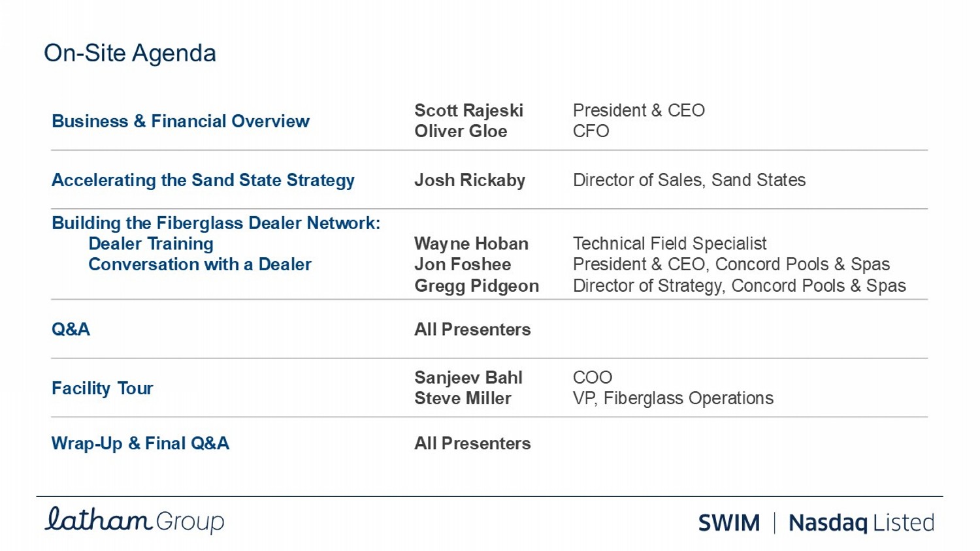Click the Latham Group logo
The width and height of the screenshot is (980, 551).
point(135,520)
